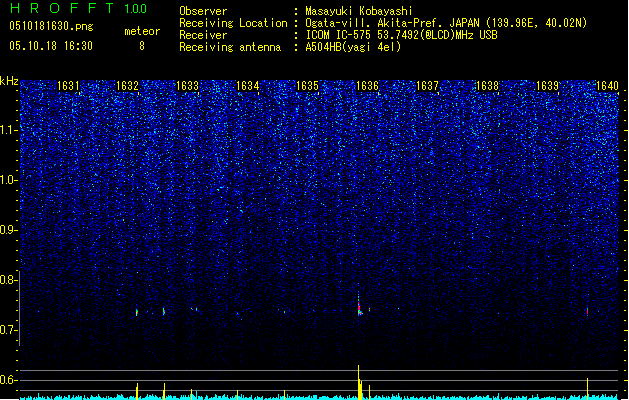629x400 pixels.
Task: Click the meteor echo just before 1640
Action: pyautogui.click(x=588, y=310)
